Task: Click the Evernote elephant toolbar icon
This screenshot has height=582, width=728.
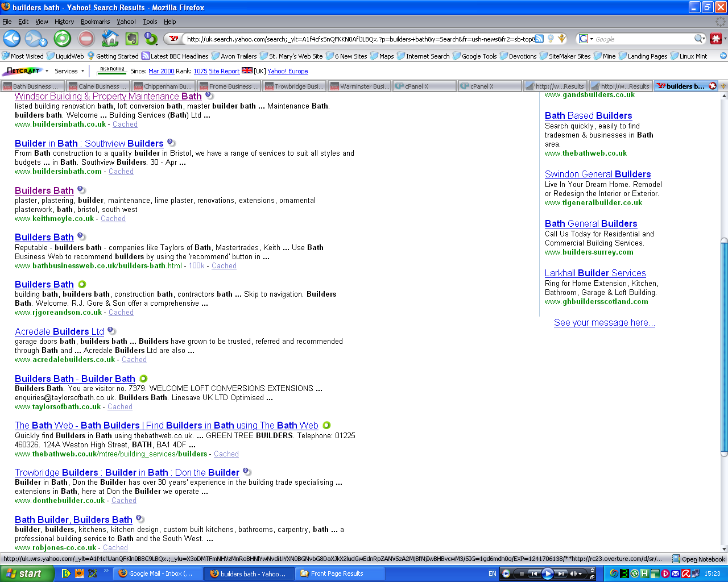Action: (132, 39)
